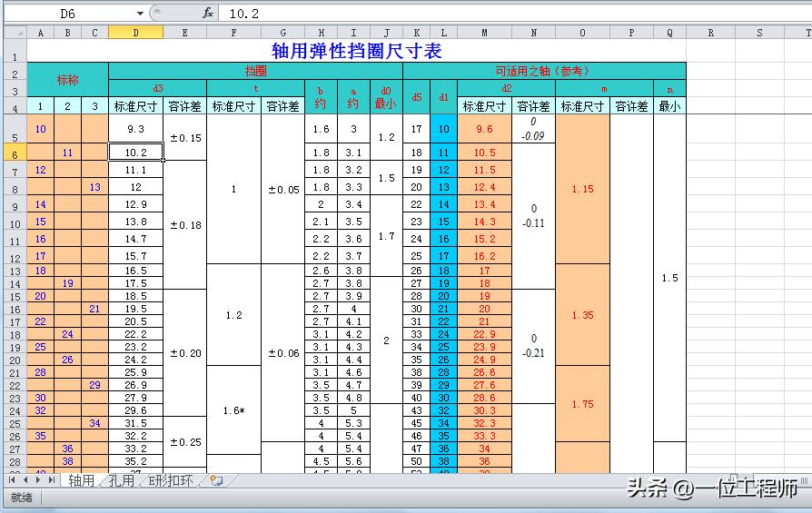Go to last sheet navigation arrow
Screen dimensions: 812x513
click(x=51, y=480)
